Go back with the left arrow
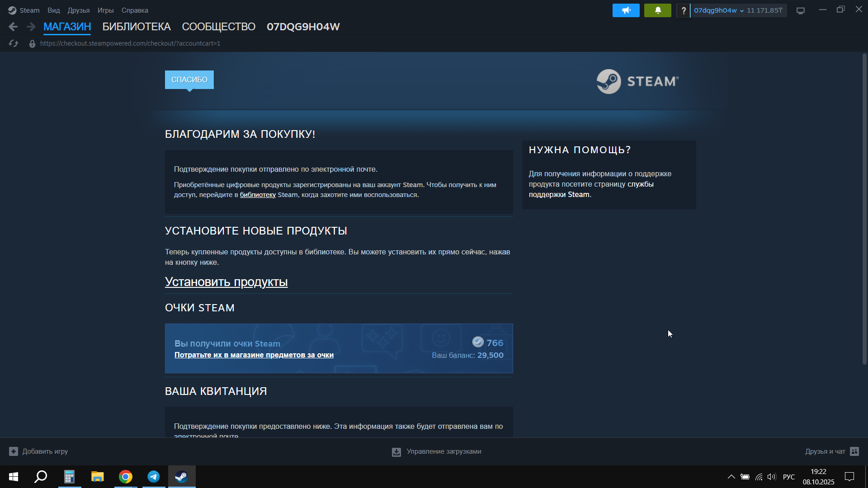868x488 pixels. click(x=13, y=27)
